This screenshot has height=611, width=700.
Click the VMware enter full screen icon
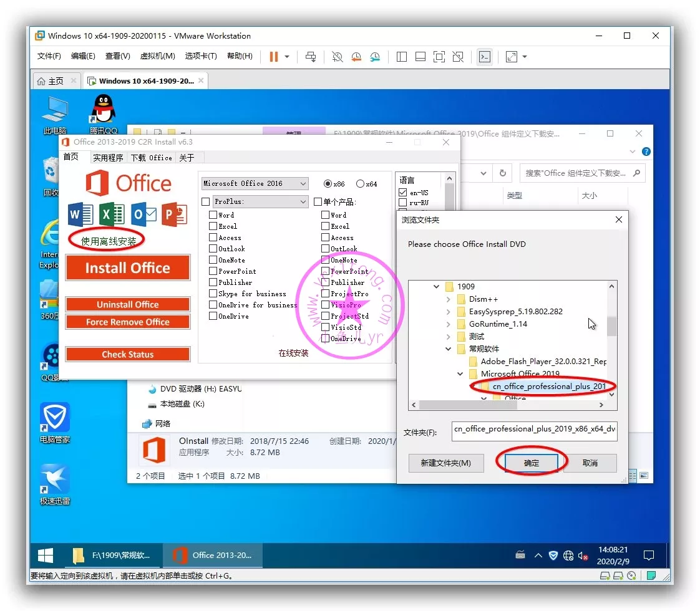pyautogui.click(x=439, y=57)
